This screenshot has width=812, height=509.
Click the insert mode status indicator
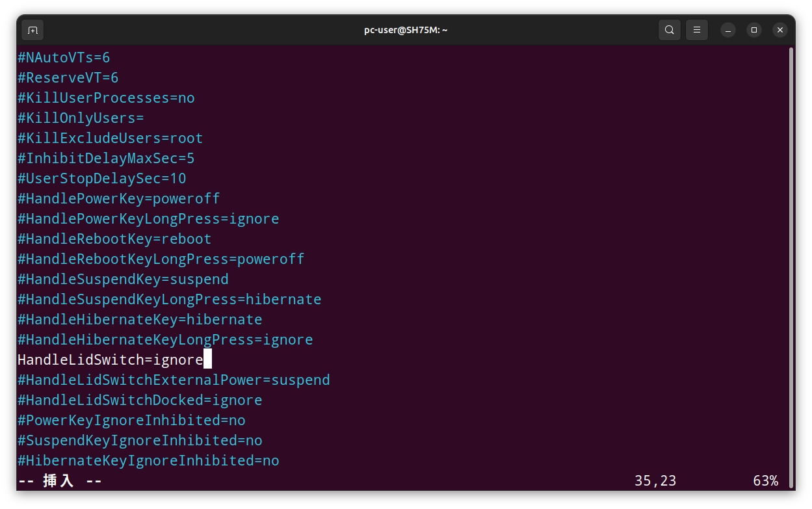59,481
